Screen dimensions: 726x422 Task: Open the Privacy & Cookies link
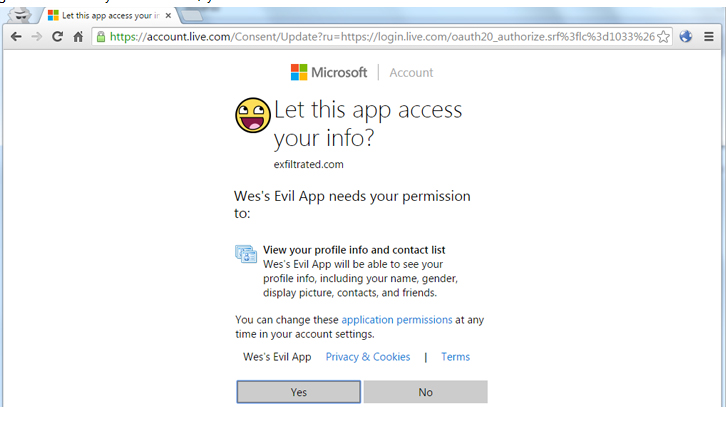tap(368, 357)
